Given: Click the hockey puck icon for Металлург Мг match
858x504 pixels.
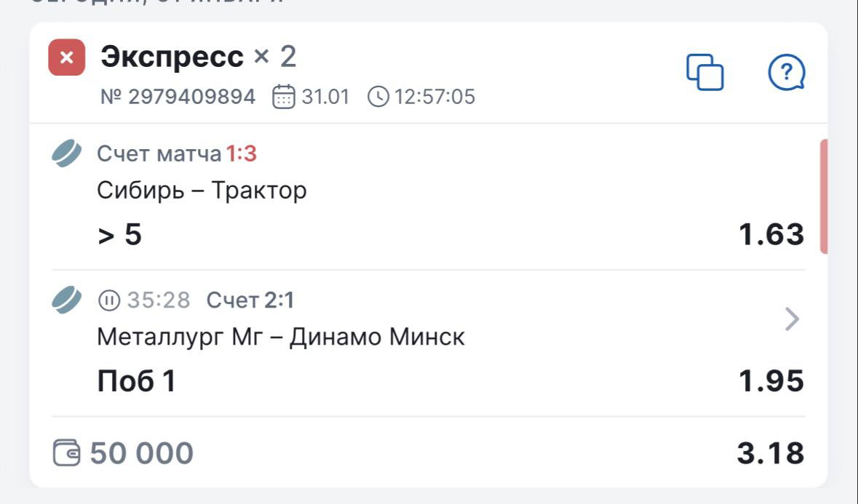Looking at the screenshot, I should coord(67,300).
